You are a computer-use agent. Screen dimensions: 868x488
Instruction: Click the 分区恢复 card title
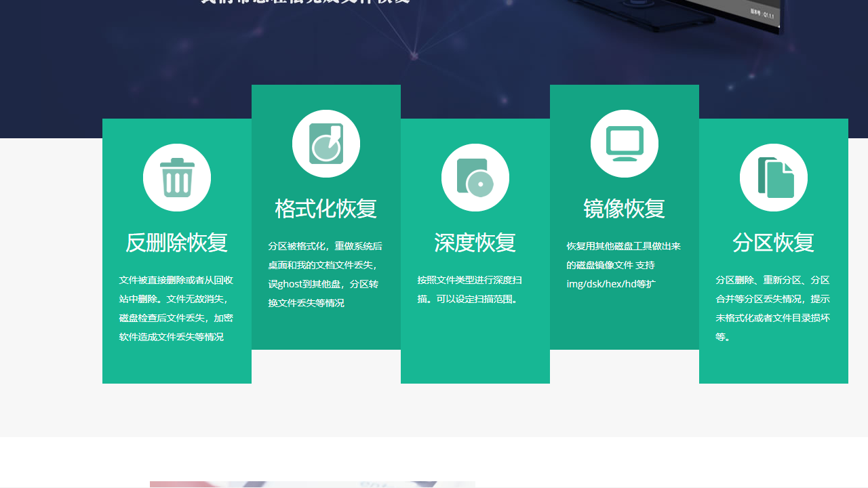click(x=774, y=243)
